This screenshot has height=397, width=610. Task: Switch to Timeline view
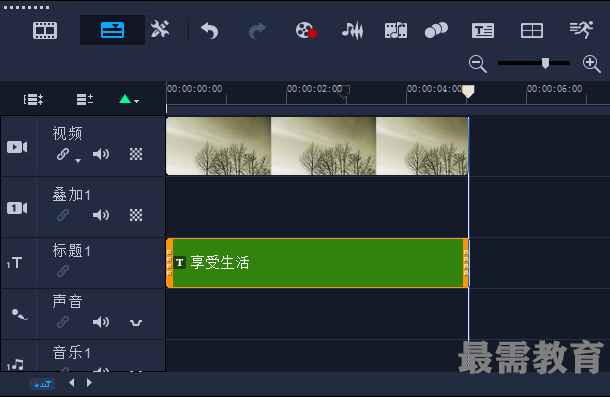coord(112,30)
